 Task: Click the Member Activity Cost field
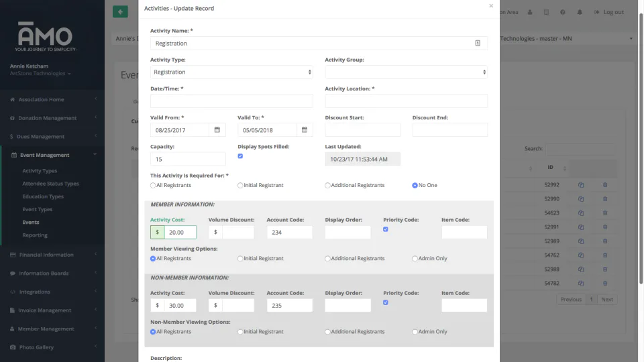[x=180, y=233]
